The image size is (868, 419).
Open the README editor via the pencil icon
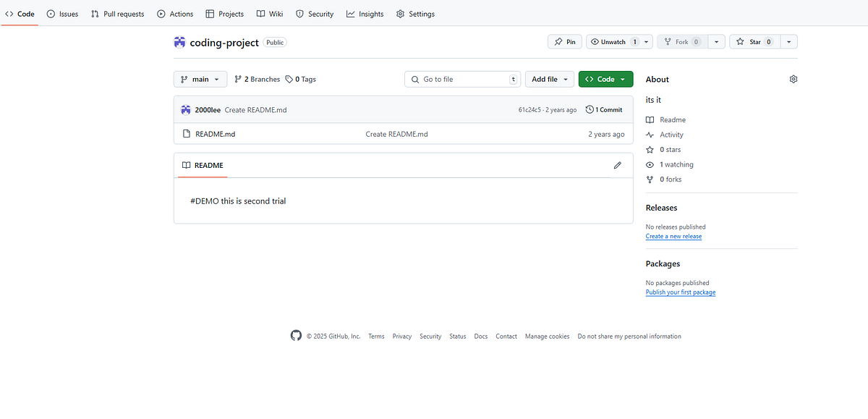(x=617, y=165)
